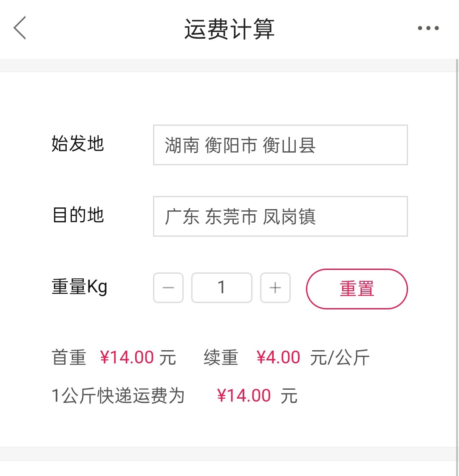Click the 重量Kg label
459x476 pixels.
coord(79,288)
